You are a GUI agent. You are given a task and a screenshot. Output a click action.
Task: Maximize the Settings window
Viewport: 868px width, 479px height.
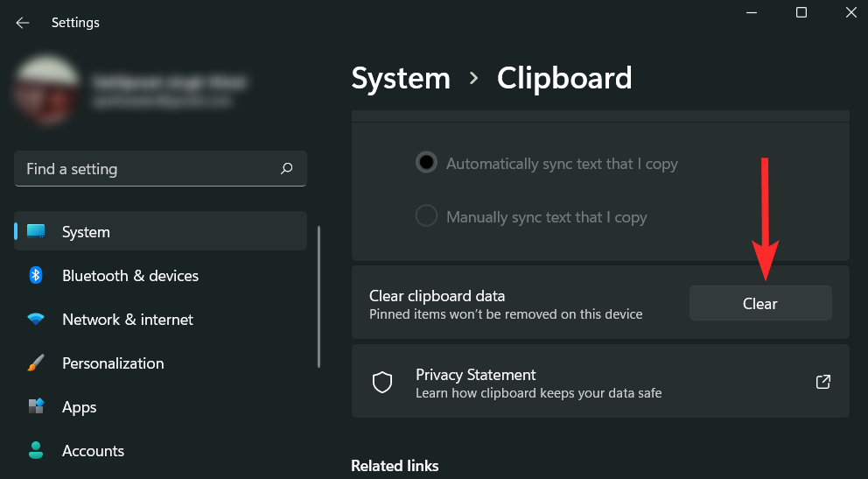coord(801,12)
